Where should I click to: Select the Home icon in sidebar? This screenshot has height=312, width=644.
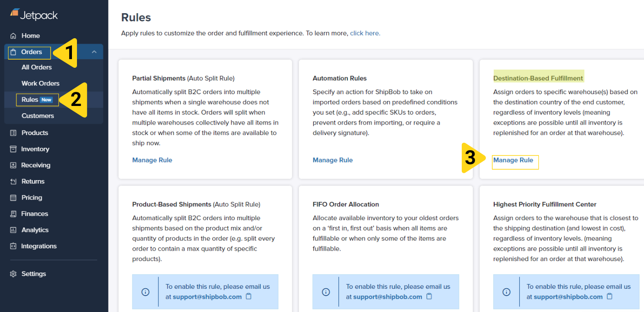[14, 35]
